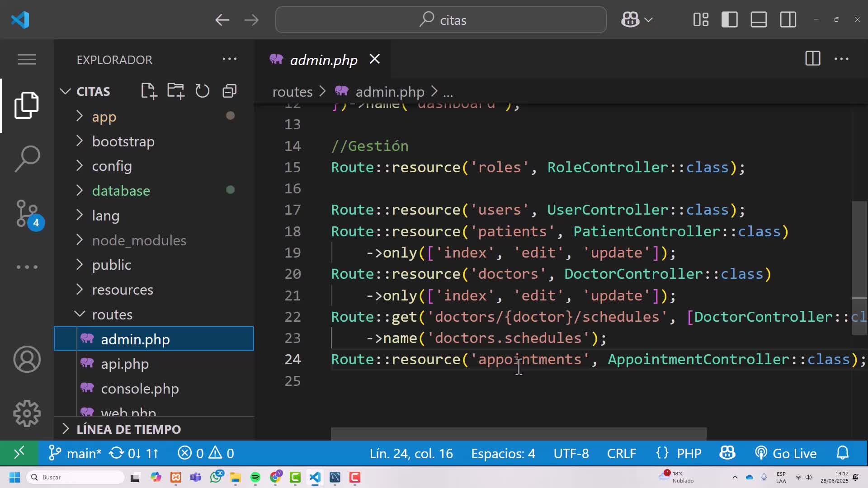Screen dimensions: 868x488
Task: Click routes in the breadcrumb
Action: pyautogui.click(x=292, y=92)
